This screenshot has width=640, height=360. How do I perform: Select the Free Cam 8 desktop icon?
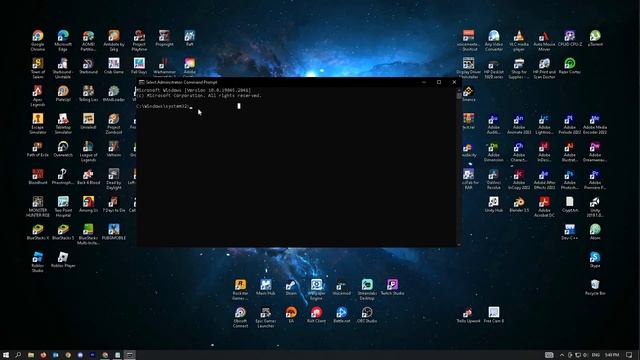click(x=493, y=314)
